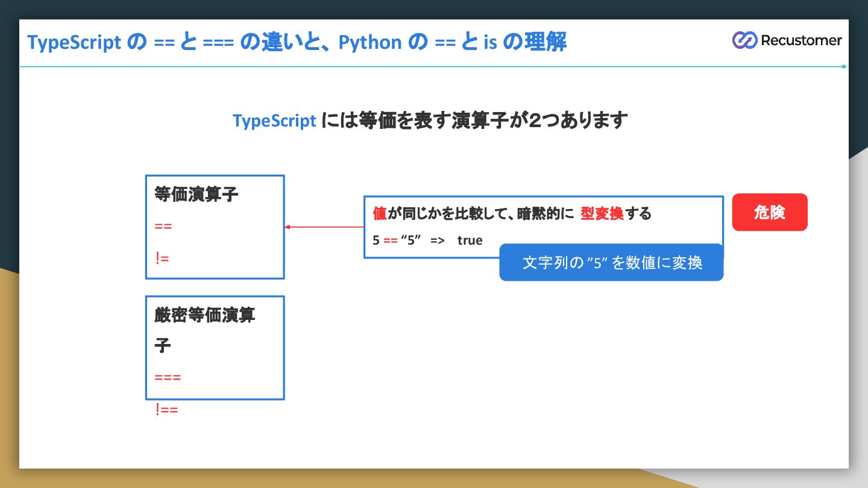
Task: Click the '値が同じかを比較して' explanation line
Action: coord(512,214)
